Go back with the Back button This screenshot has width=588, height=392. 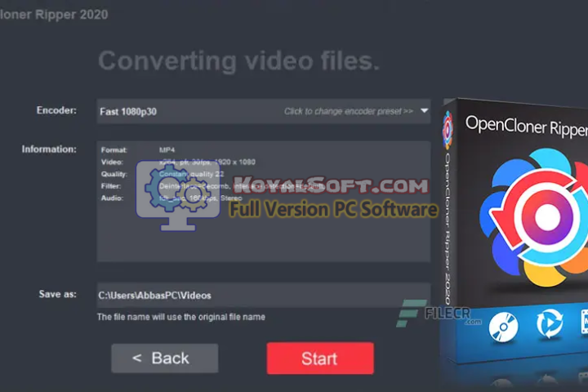click(x=165, y=359)
